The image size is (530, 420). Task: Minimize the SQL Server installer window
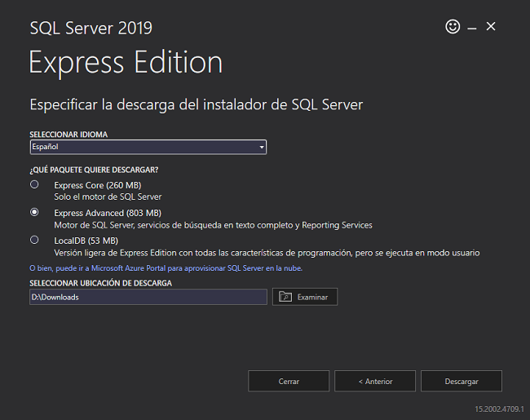tap(472, 29)
